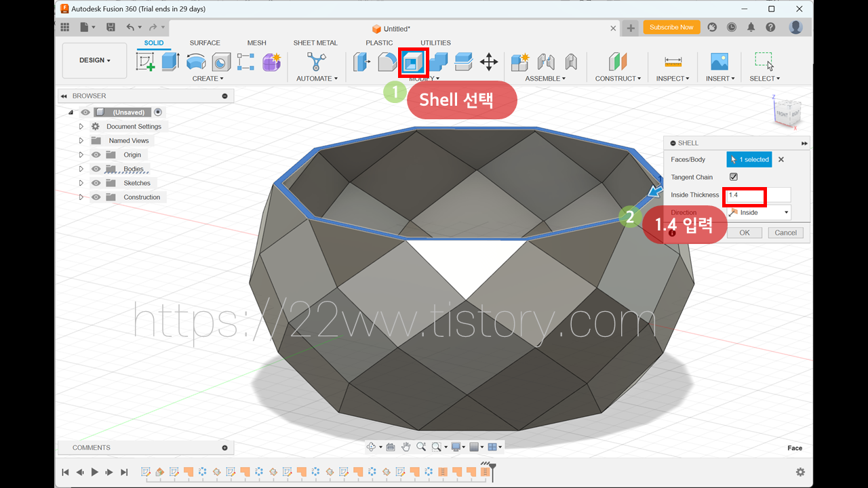Expand the Sketches folder node
868x488 pixels.
click(x=81, y=183)
